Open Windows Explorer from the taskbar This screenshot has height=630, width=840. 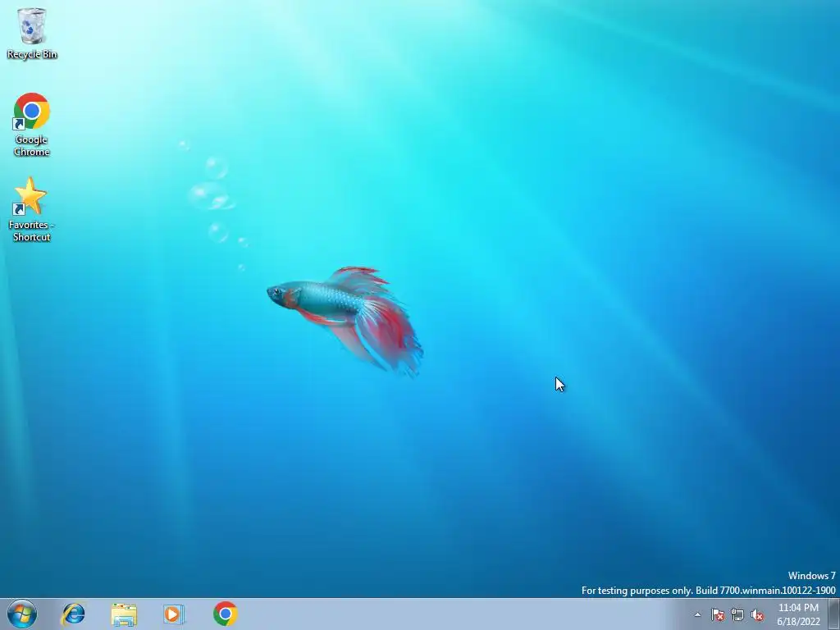[x=124, y=614]
